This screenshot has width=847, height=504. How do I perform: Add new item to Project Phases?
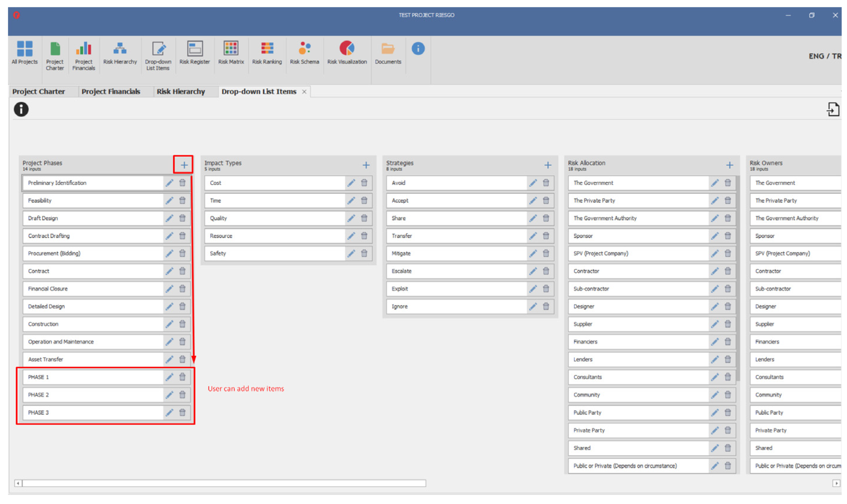click(184, 165)
